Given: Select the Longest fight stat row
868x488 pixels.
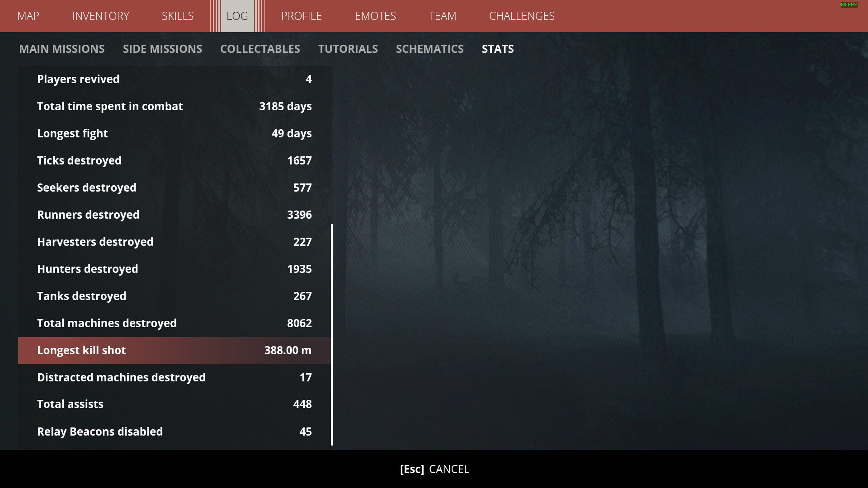Looking at the screenshot, I should pyautogui.click(x=175, y=134).
